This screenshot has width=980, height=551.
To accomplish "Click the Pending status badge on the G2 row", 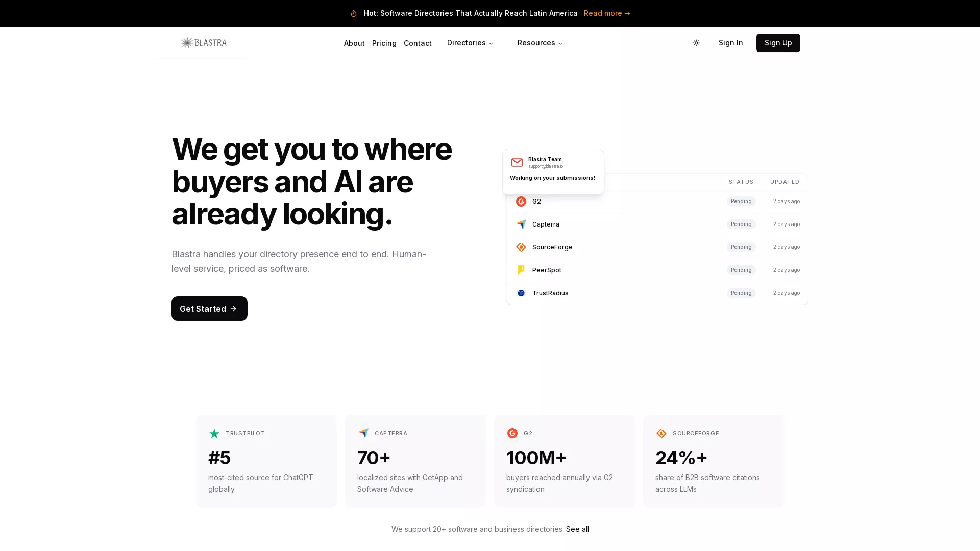I will 741,201.
